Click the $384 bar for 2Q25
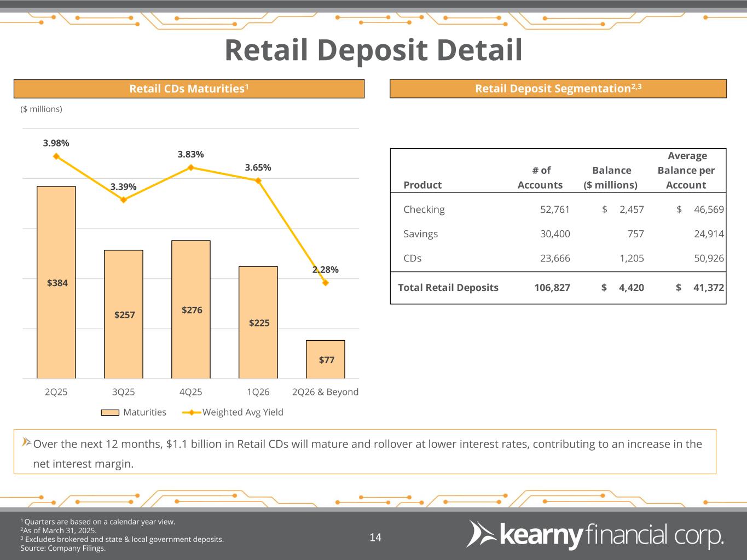747x560 pixels. (x=56, y=282)
